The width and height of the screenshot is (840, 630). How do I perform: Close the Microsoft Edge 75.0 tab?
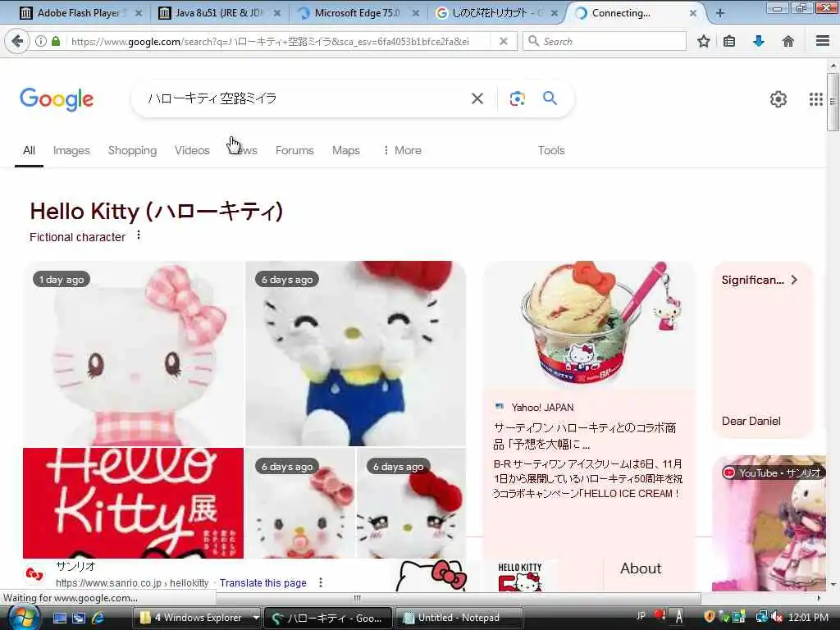point(416,13)
